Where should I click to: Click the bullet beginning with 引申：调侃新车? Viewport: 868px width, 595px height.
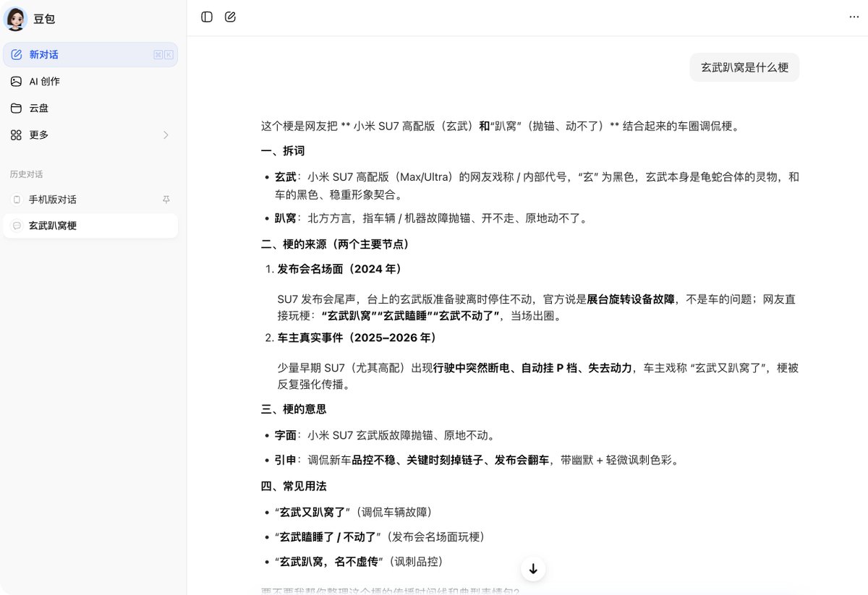click(x=477, y=461)
